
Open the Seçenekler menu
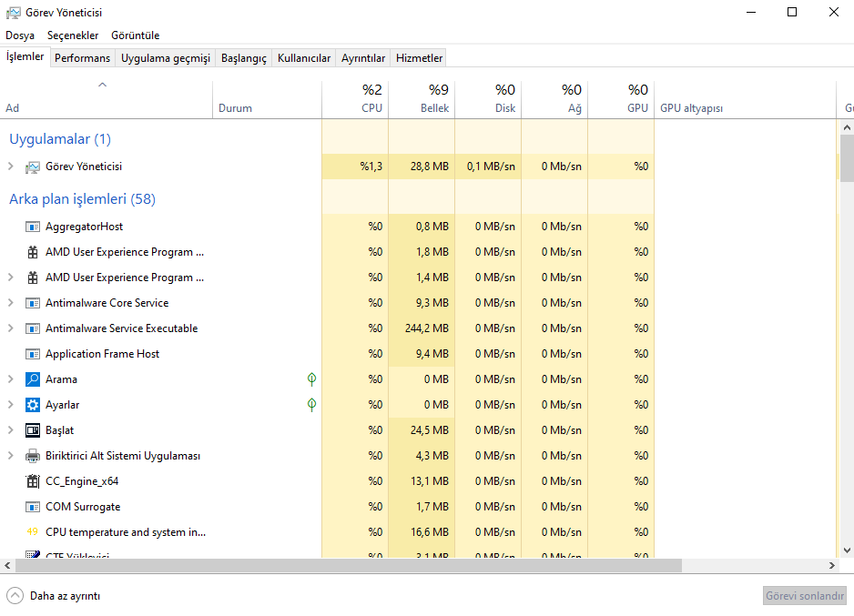coord(73,35)
